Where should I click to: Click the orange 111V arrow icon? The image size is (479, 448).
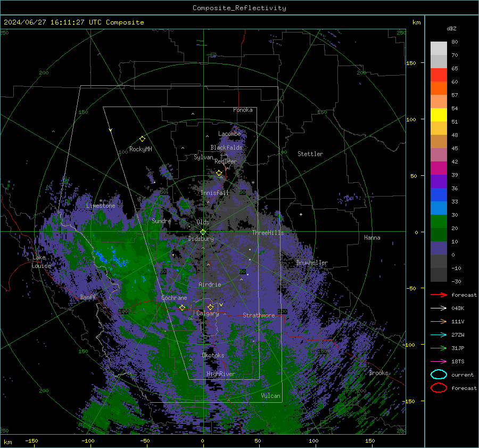tap(439, 321)
